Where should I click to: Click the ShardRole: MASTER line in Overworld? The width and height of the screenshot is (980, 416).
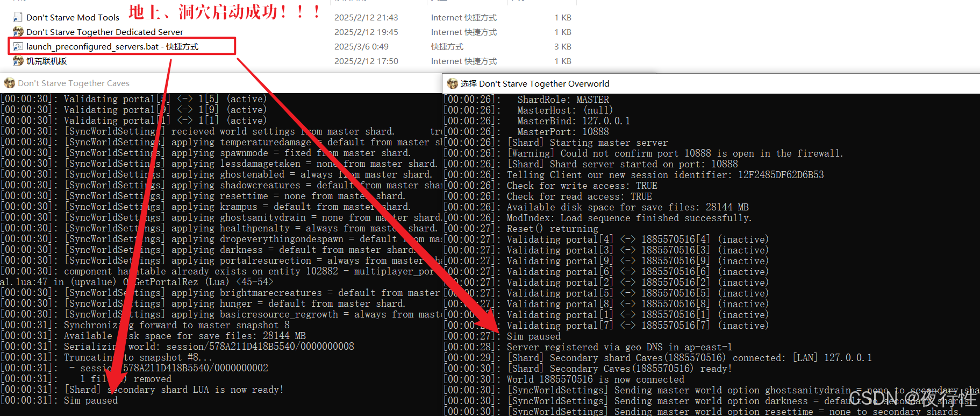tap(526, 100)
